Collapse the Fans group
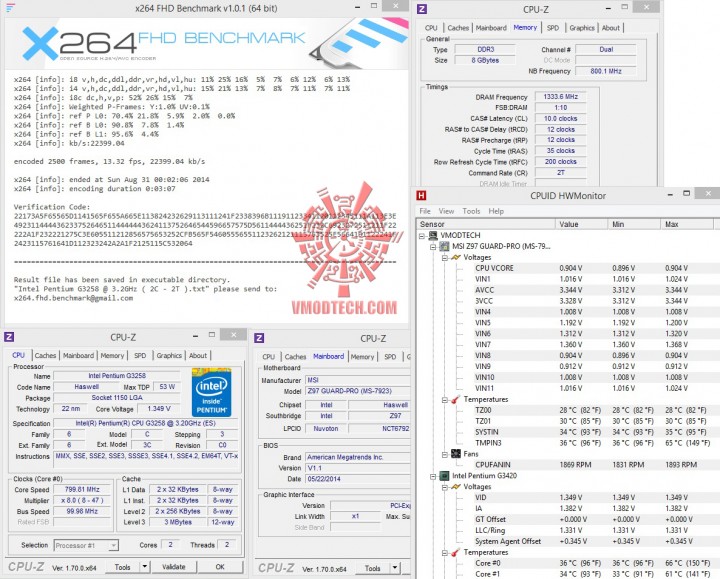720x579 pixels. 444,454
